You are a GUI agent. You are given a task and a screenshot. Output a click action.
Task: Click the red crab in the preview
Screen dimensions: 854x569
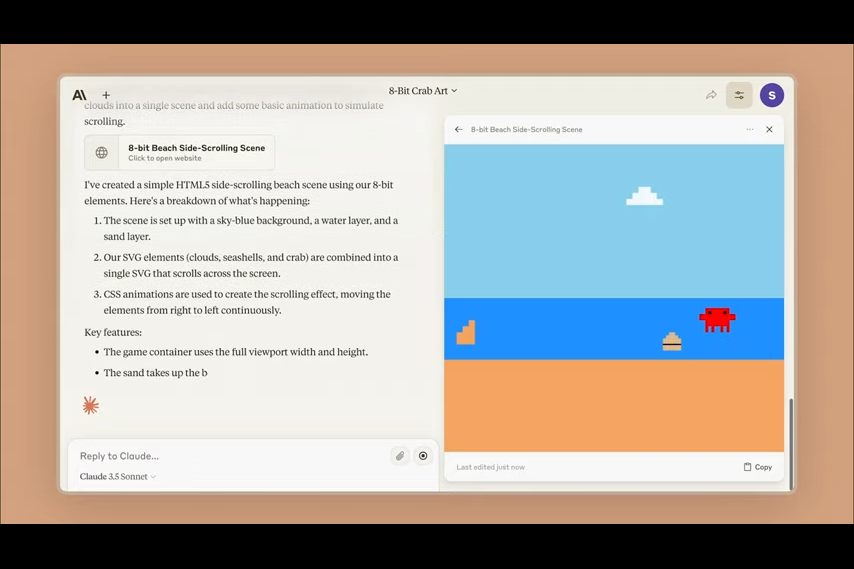click(717, 320)
